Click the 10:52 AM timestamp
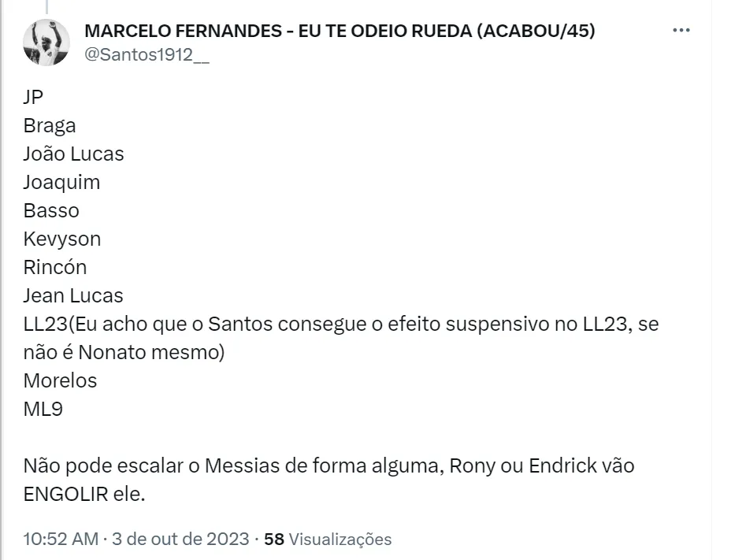 (61, 540)
